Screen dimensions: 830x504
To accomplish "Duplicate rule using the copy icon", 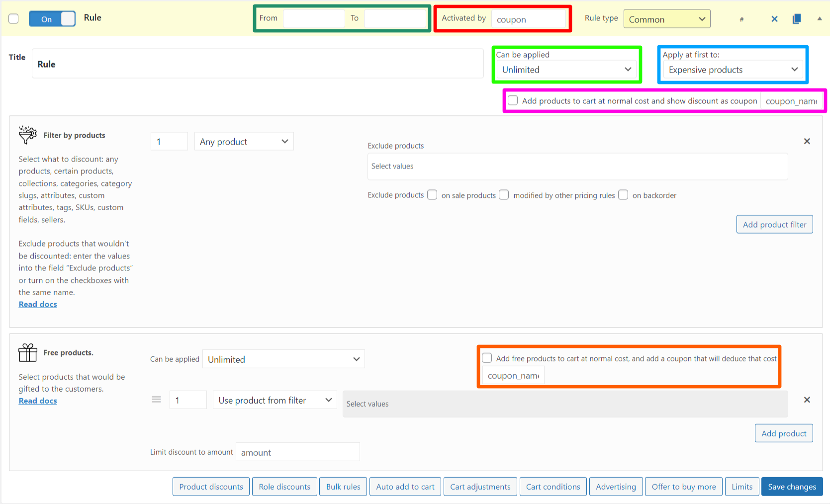I will pyautogui.click(x=796, y=19).
